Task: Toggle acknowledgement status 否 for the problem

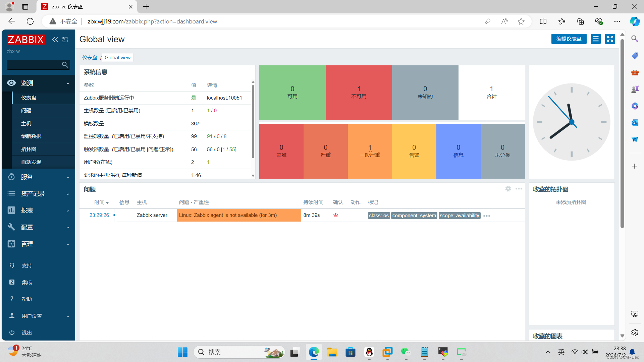Action: [335, 215]
